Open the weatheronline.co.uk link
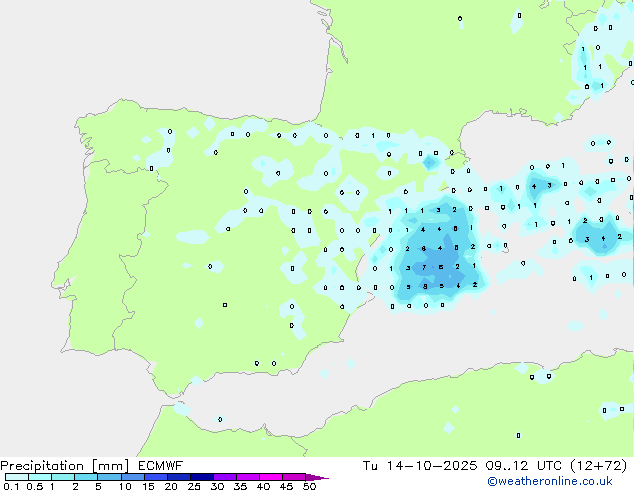The image size is (634, 490). 550,481
